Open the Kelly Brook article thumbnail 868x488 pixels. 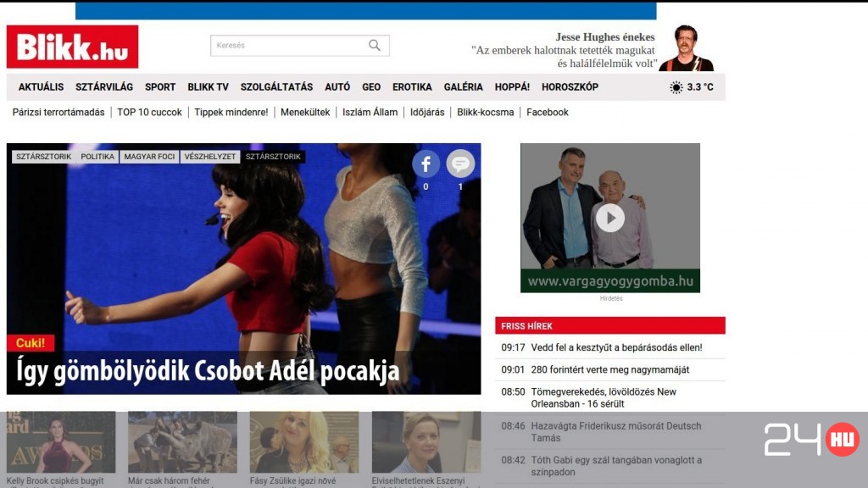point(59,441)
